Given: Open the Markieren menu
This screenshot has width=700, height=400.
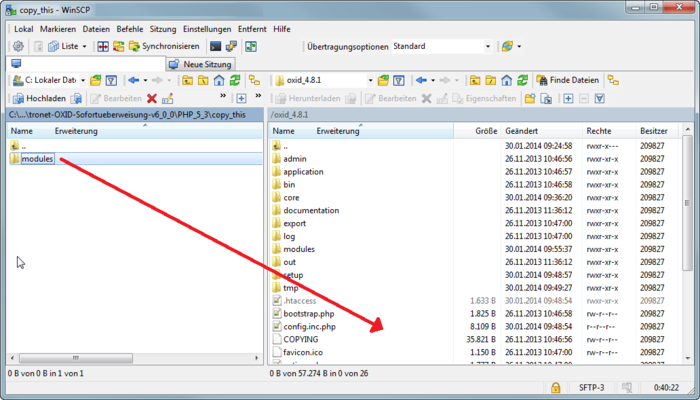Looking at the screenshot, I should tap(58, 29).
